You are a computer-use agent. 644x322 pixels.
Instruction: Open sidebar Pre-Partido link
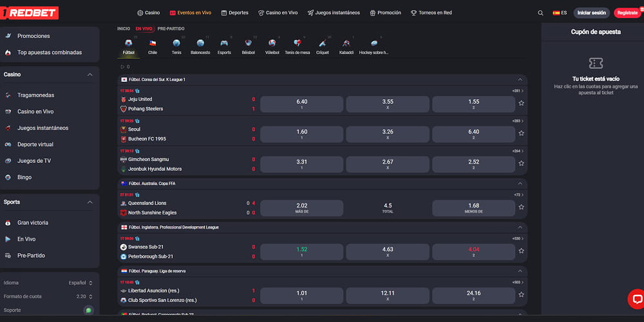pyautogui.click(x=31, y=256)
